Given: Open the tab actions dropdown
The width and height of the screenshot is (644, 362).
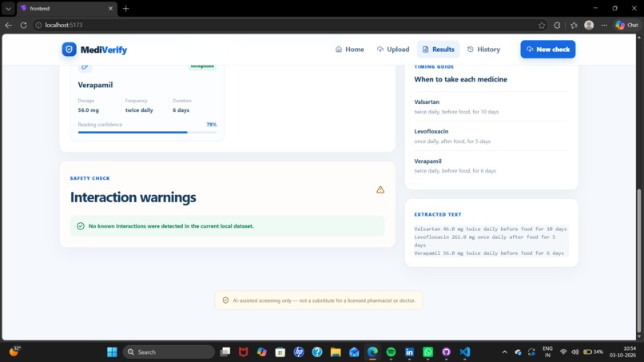Looking at the screenshot, I should point(8,8).
